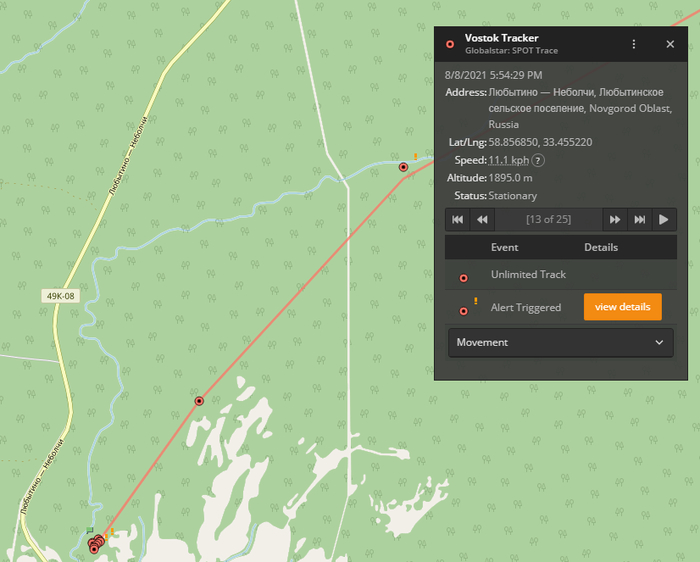Click the view details button
700x562 pixels.
tap(622, 307)
